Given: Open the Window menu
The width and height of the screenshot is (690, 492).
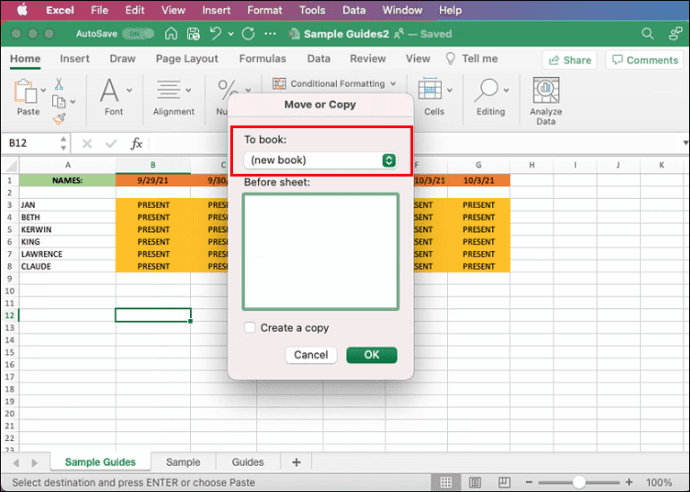Looking at the screenshot, I should click(402, 10).
